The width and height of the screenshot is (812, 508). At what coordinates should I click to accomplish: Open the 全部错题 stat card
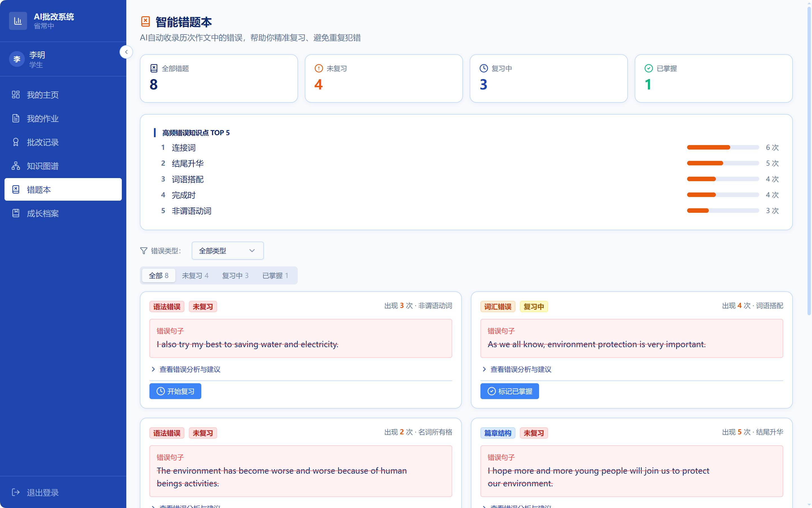click(x=219, y=78)
